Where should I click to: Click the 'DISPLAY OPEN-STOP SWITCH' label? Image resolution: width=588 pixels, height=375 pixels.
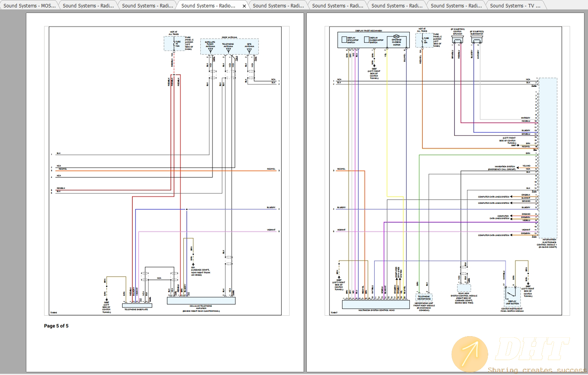tap(353, 40)
